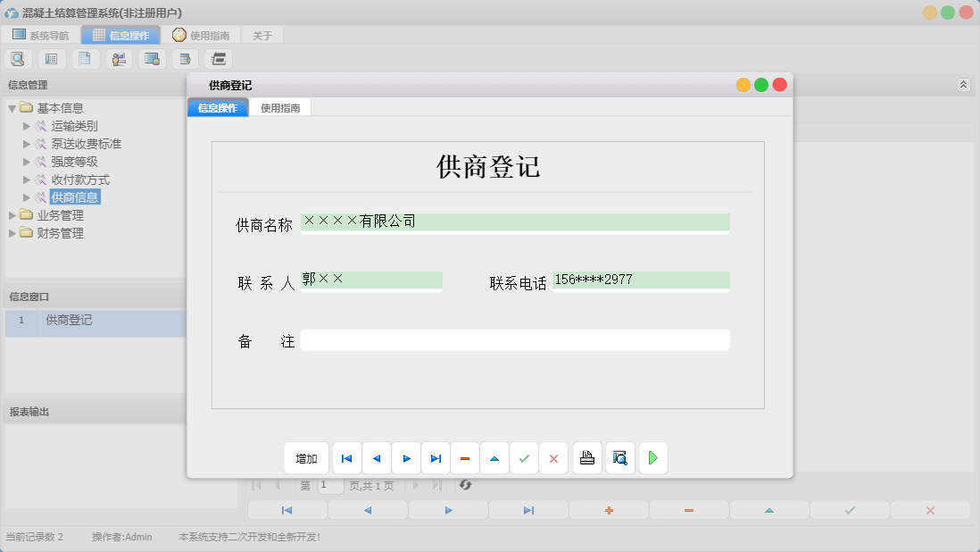This screenshot has width=980, height=552.
Task: Click the 增加 button to add a record
Action: pos(306,457)
